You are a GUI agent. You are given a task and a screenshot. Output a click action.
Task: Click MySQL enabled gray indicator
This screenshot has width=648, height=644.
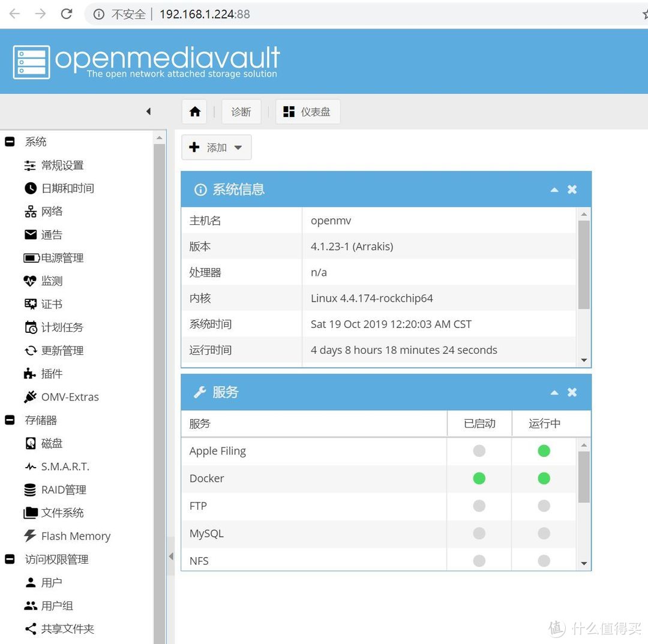point(479,533)
